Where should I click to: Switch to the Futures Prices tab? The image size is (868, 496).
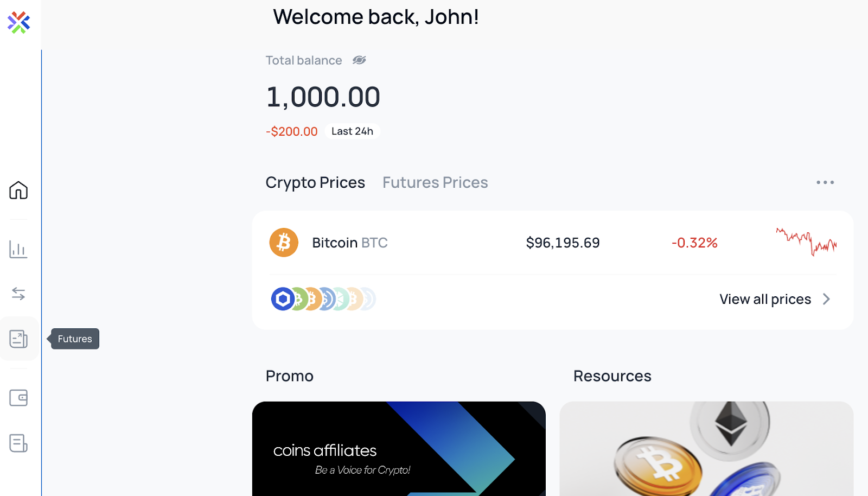click(435, 182)
